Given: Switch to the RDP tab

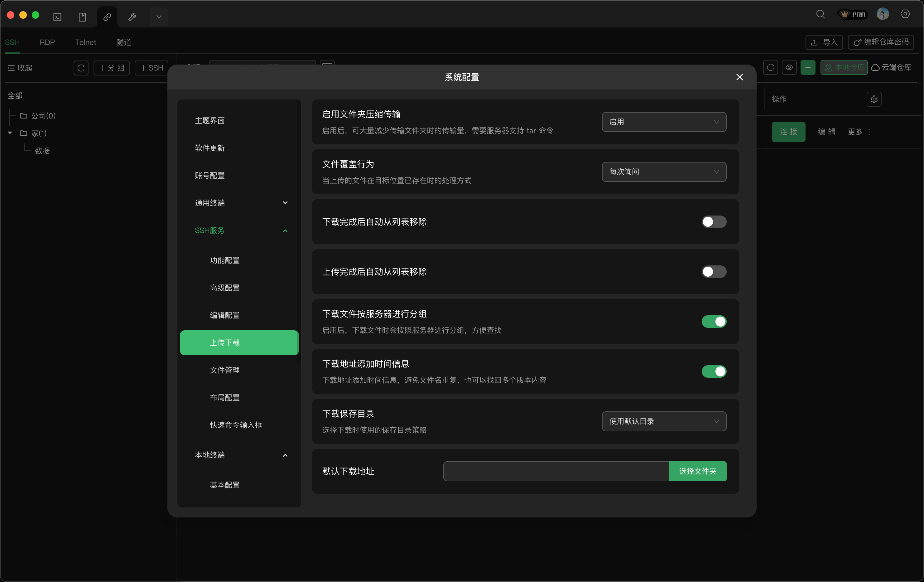Looking at the screenshot, I should coord(47,42).
